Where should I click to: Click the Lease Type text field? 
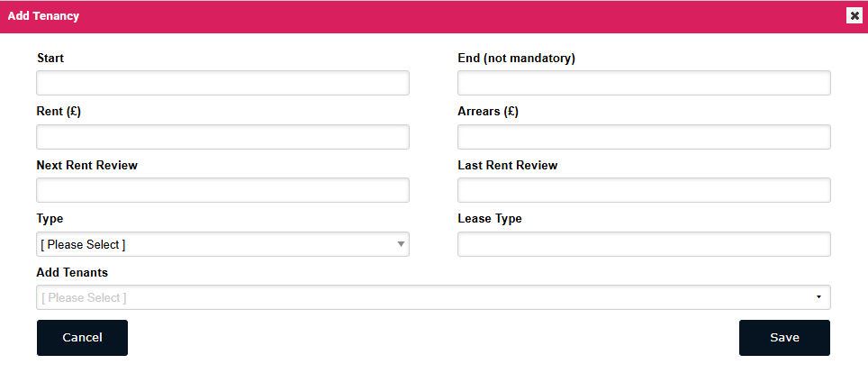pos(644,244)
